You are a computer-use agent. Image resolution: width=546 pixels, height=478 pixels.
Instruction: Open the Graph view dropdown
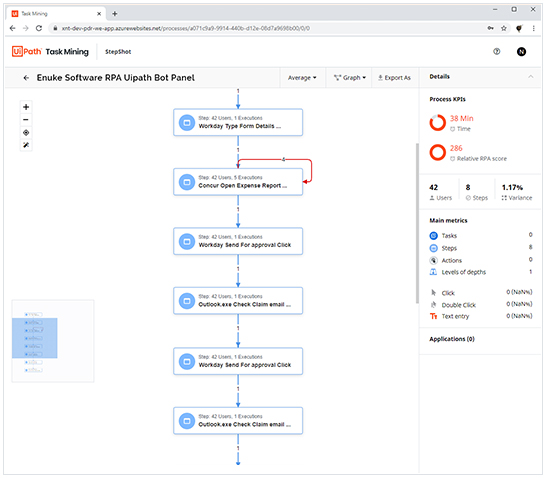[x=349, y=78]
